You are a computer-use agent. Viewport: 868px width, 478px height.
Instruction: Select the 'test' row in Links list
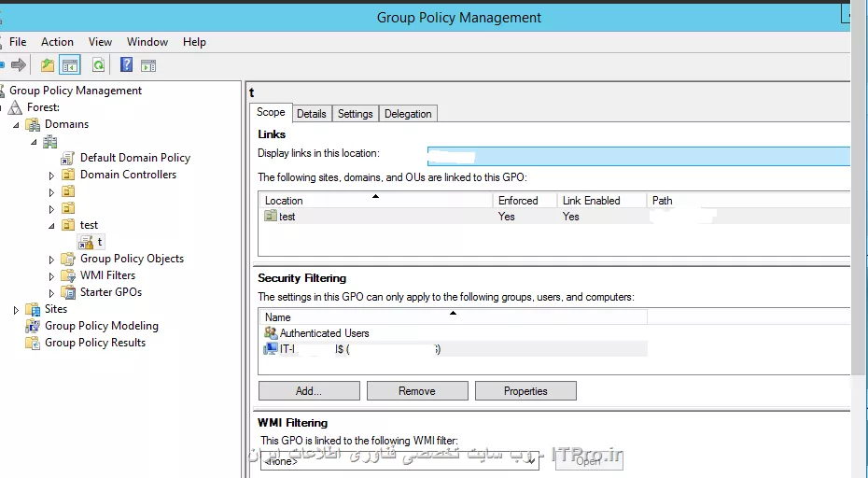click(554, 216)
